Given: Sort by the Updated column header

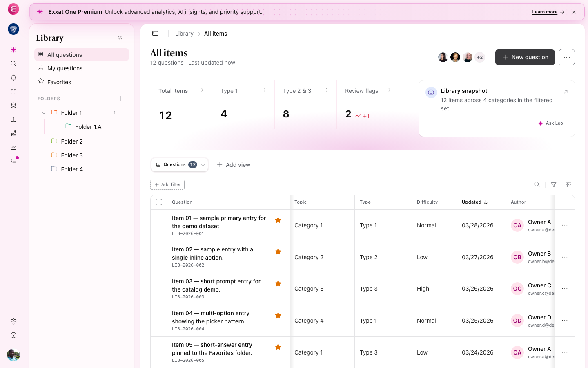Looking at the screenshot, I should [x=474, y=202].
